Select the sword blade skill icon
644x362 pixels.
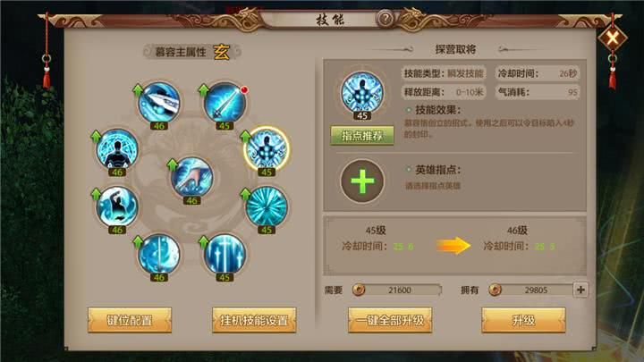[158, 103]
